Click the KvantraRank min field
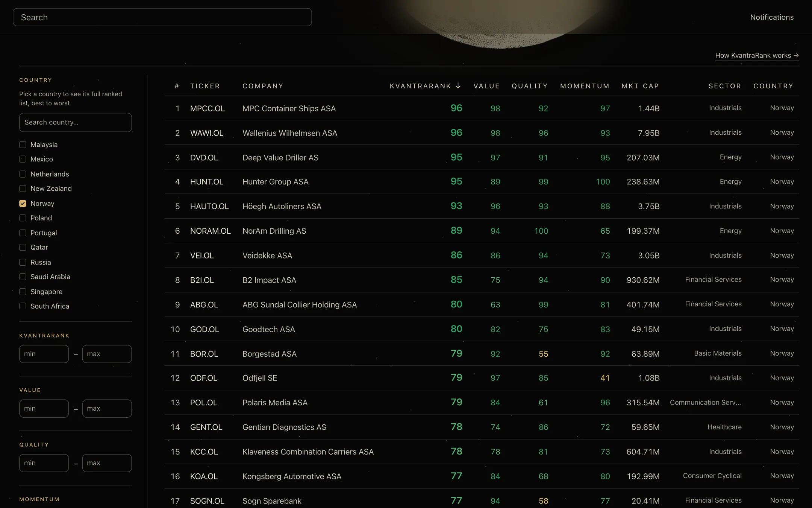The width and height of the screenshot is (812, 508). pyautogui.click(x=44, y=354)
